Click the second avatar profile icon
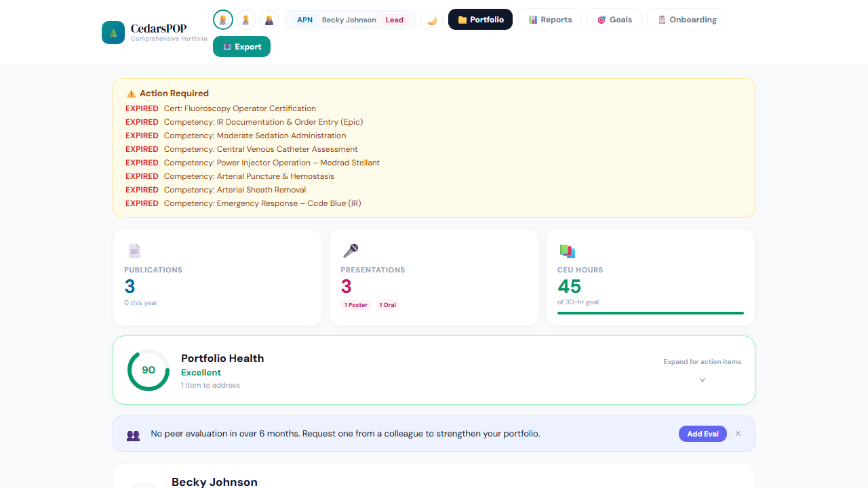 pyautogui.click(x=245, y=19)
